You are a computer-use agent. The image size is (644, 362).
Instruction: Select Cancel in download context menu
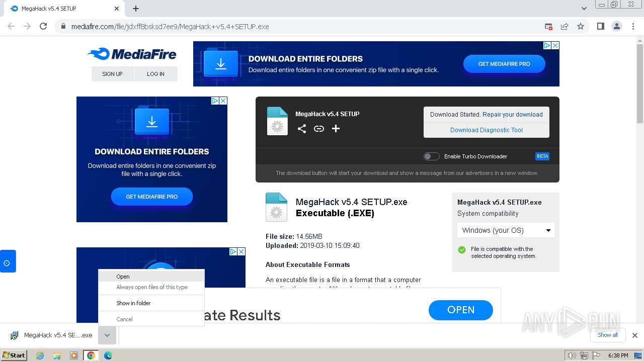click(x=151, y=319)
